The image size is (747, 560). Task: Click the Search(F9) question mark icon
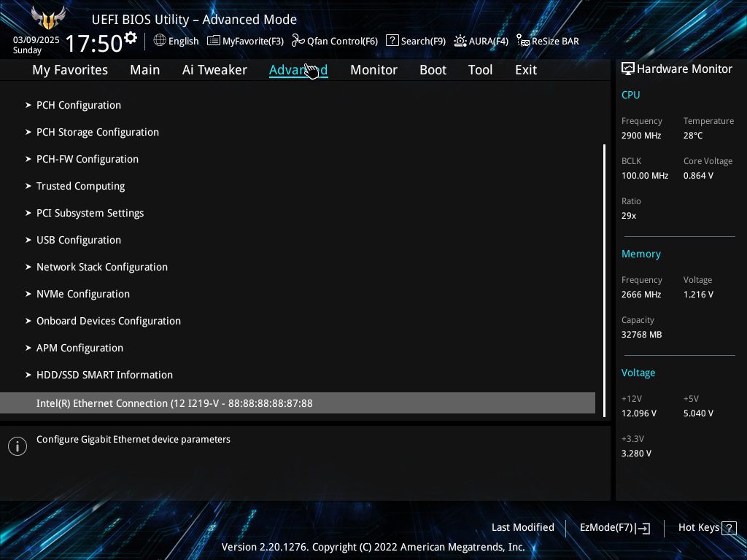click(392, 41)
